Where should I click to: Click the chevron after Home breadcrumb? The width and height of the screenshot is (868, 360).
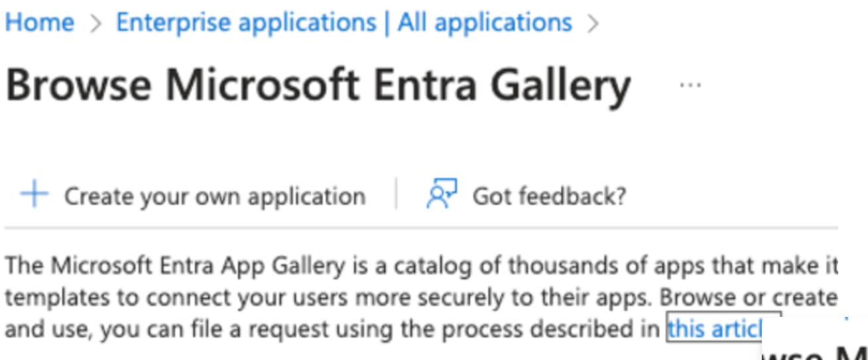point(96,24)
